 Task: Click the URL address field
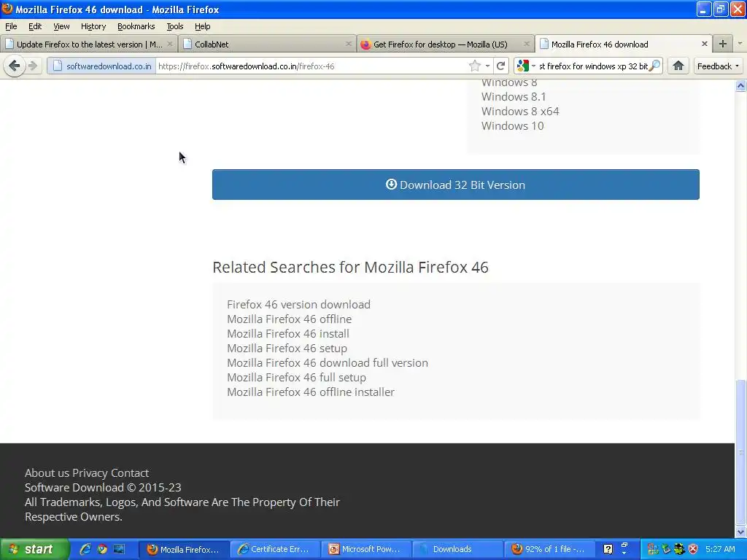[x=312, y=66]
